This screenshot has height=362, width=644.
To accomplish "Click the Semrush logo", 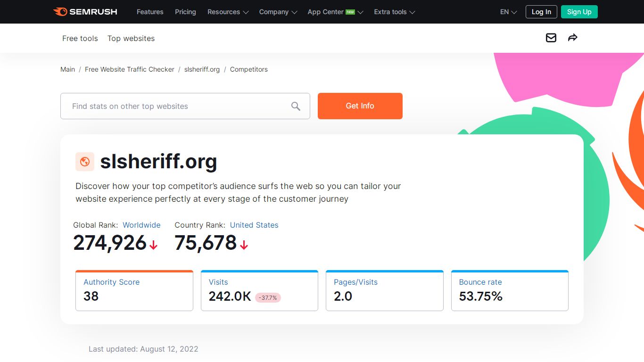I will tap(85, 12).
